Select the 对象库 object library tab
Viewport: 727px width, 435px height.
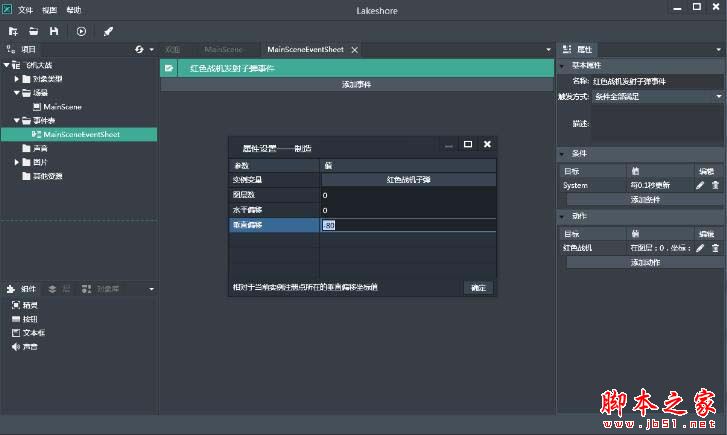(x=101, y=289)
